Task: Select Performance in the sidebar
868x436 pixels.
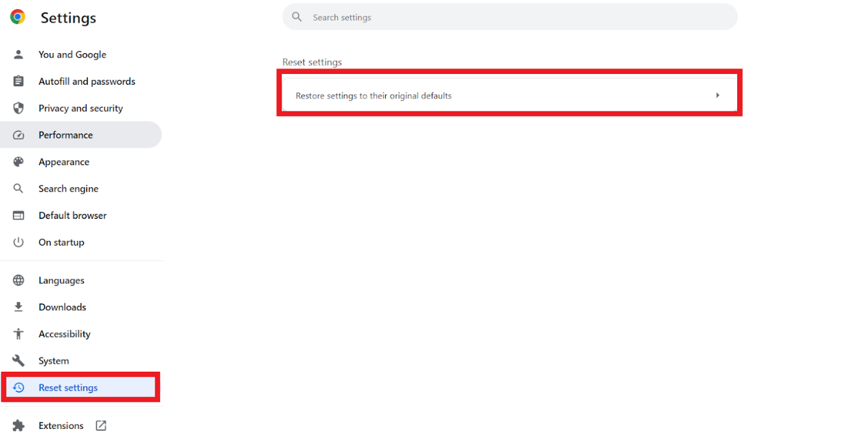Action: tap(81, 135)
